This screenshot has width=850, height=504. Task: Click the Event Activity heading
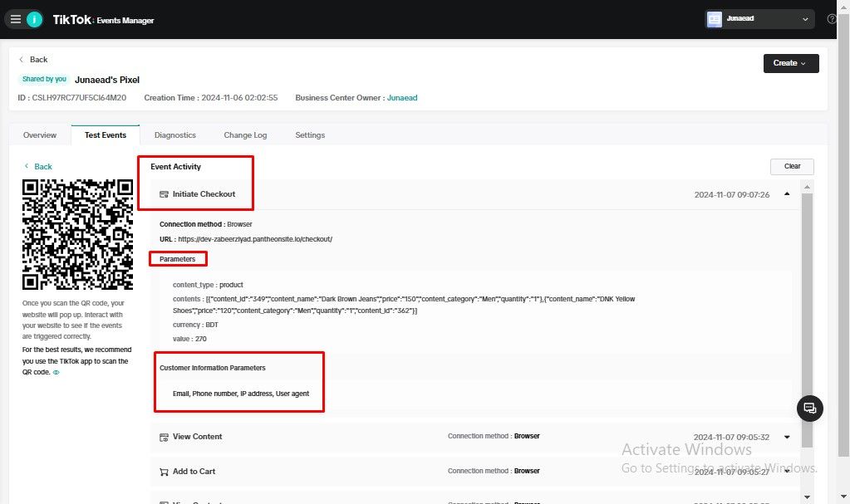click(x=175, y=166)
